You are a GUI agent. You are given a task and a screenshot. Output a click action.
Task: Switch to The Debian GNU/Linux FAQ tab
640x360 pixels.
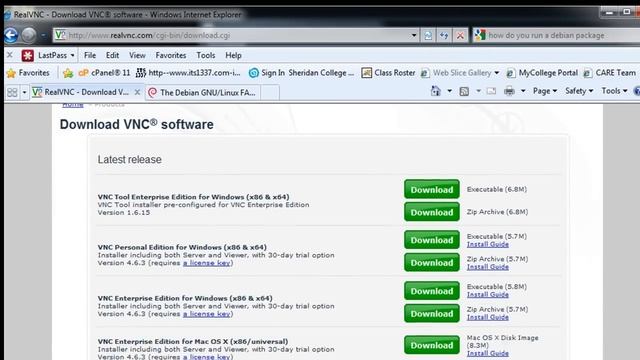coord(203,93)
